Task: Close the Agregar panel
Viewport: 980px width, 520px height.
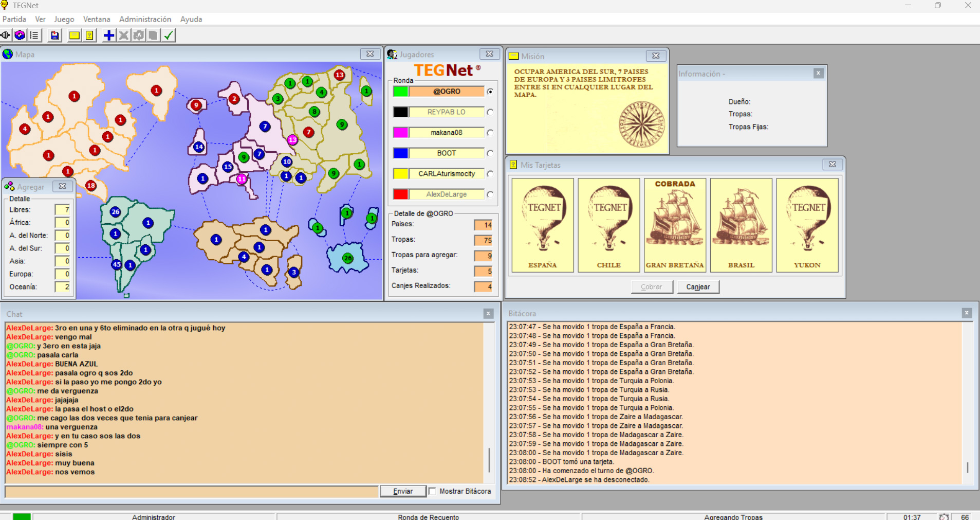Action: click(x=62, y=187)
